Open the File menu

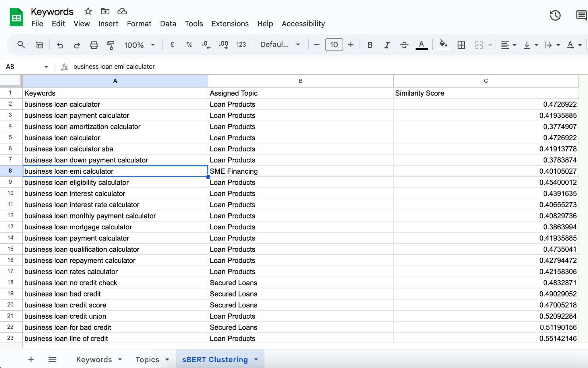37,23
